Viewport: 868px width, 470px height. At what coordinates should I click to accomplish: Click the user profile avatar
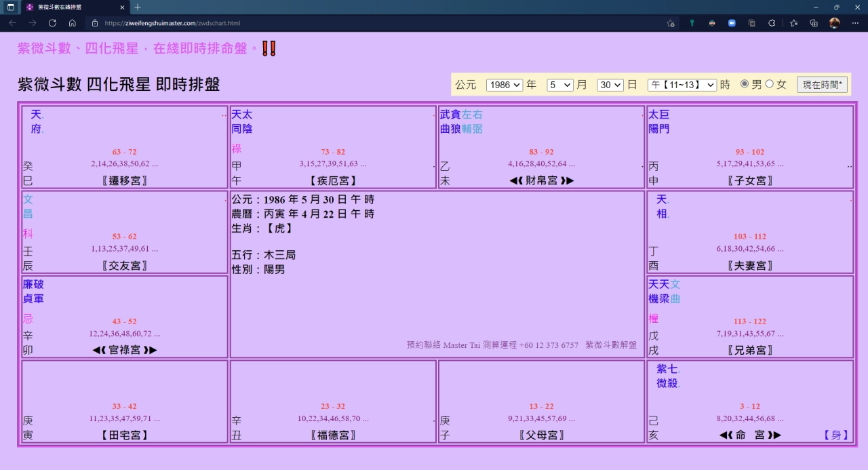click(834, 23)
